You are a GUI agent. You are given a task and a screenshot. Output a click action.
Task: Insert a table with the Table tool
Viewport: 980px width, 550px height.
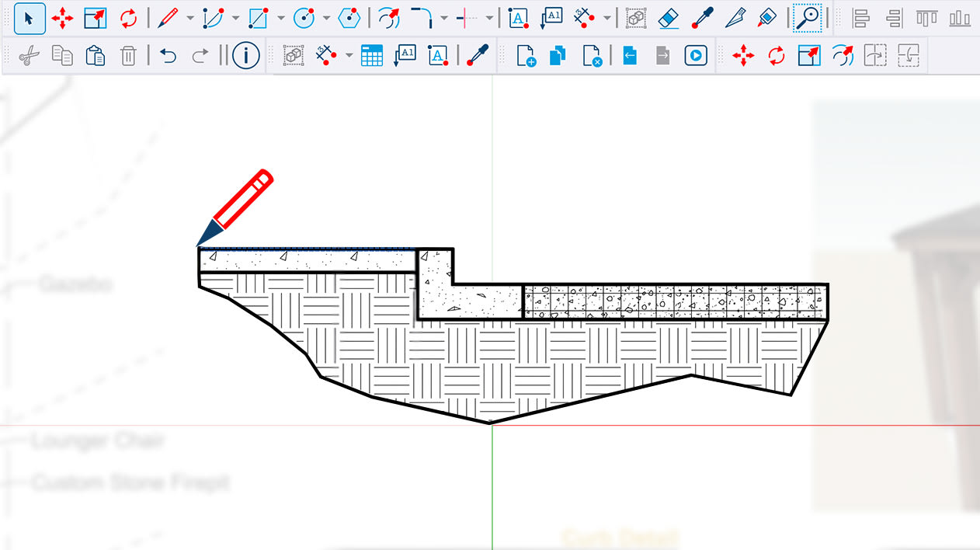(372, 56)
